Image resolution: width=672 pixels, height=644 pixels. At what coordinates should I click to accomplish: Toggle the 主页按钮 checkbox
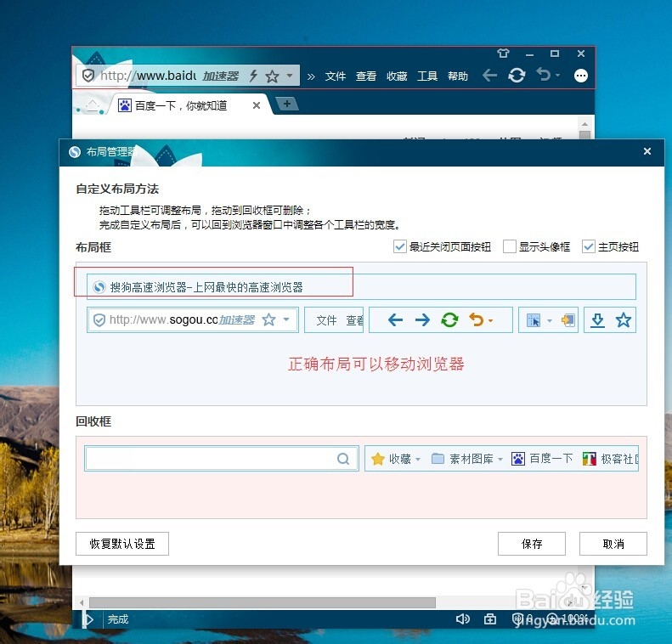point(588,246)
